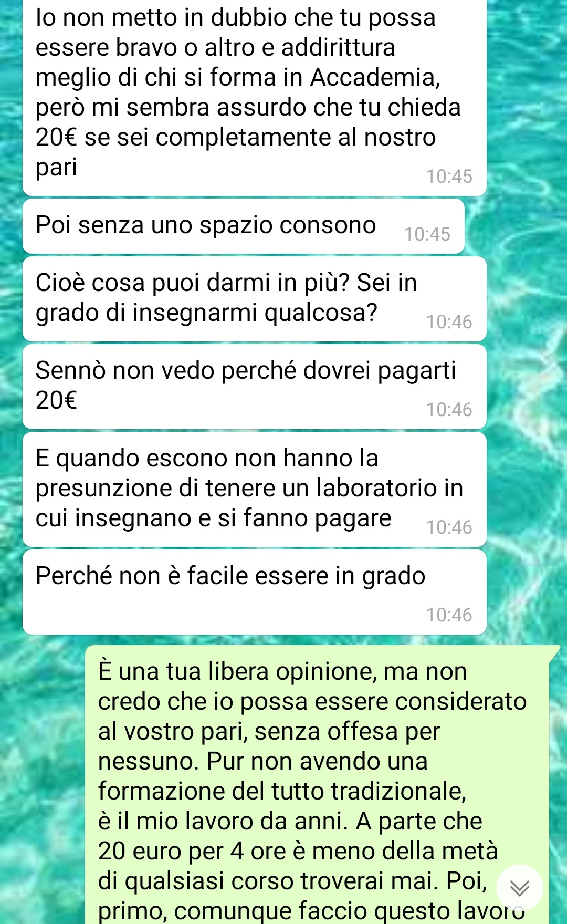The image size is (567, 924).
Task: Tap the 10:45 timestamp of the first message
Action: coord(449,177)
